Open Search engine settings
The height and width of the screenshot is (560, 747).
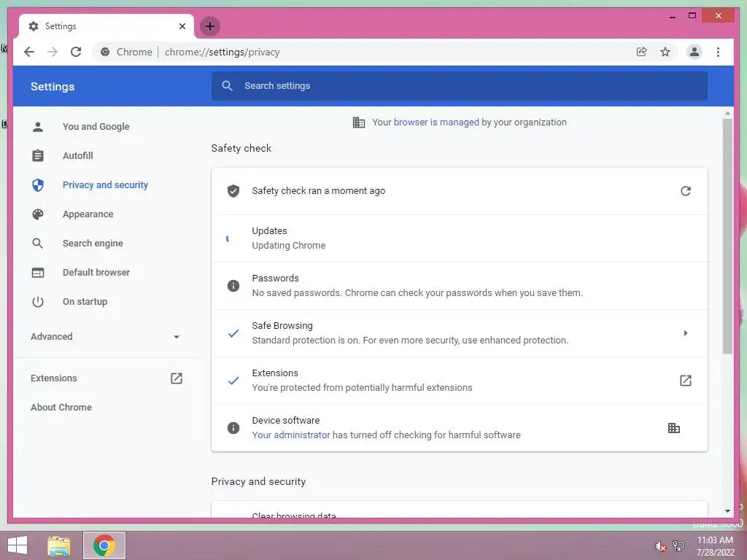point(93,244)
